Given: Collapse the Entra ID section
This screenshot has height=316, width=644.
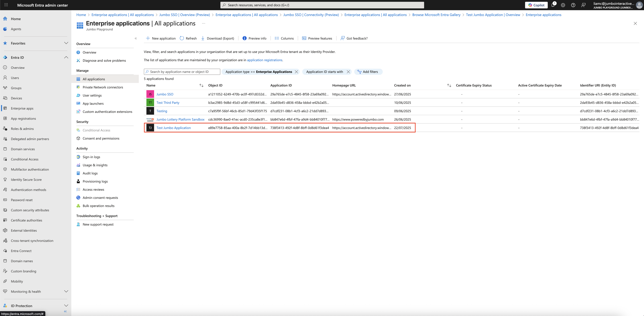Looking at the screenshot, I should [66, 57].
